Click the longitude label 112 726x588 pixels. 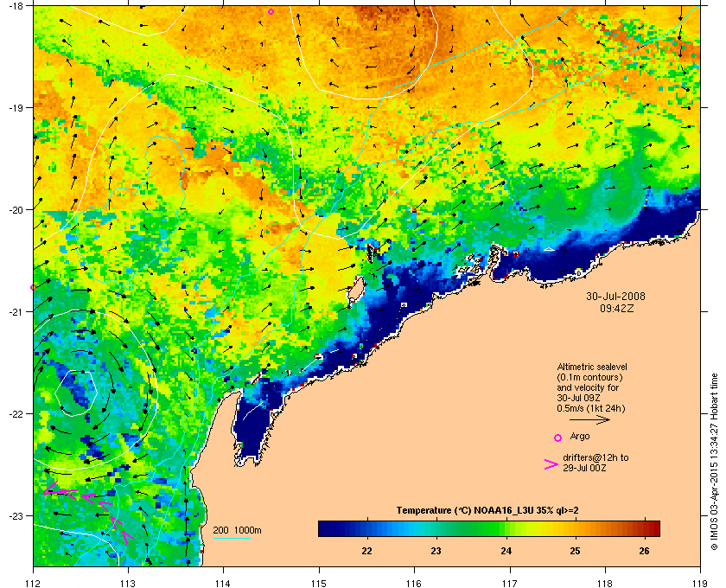34,583
